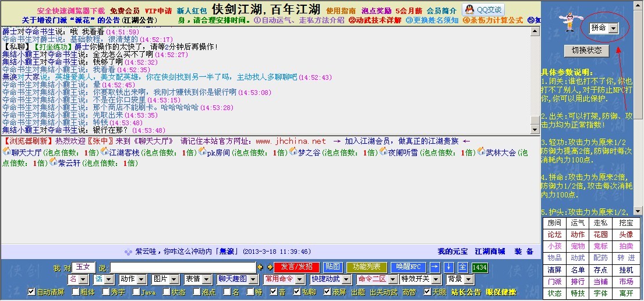Tick the 特 checkbox
The image size is (644, 301).
(250, 292)
